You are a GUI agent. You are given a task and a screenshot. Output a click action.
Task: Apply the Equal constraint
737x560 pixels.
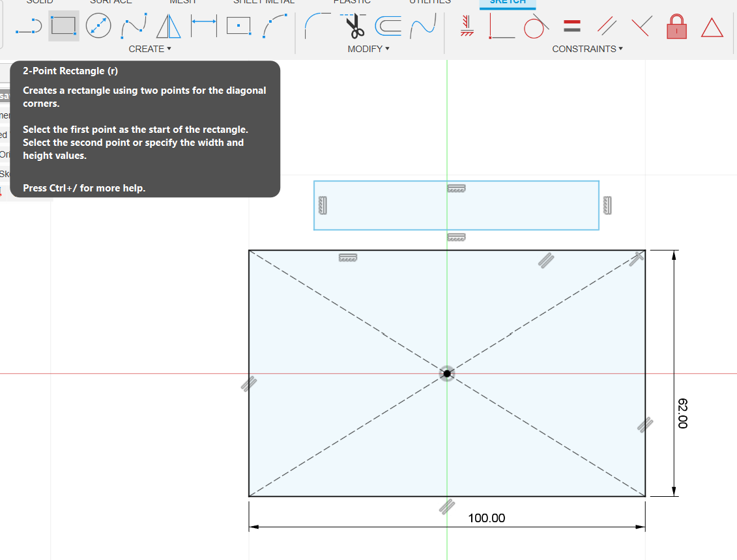571,26
